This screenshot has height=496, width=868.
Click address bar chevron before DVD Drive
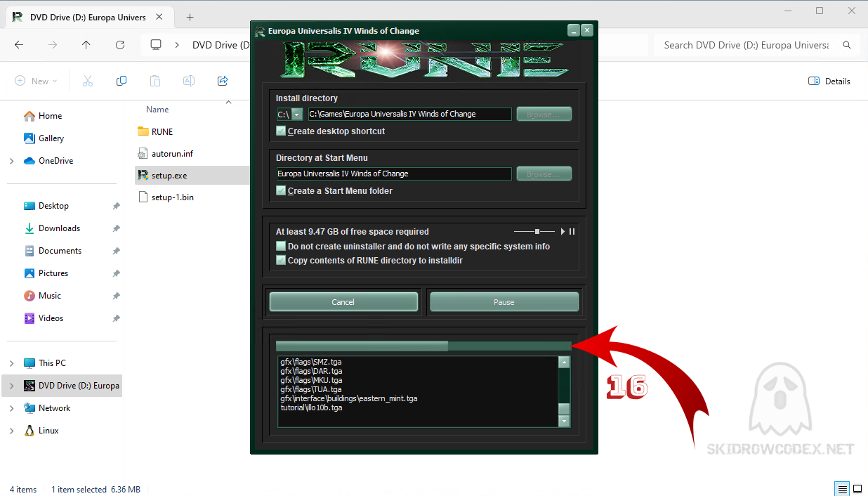pos(178,45)
